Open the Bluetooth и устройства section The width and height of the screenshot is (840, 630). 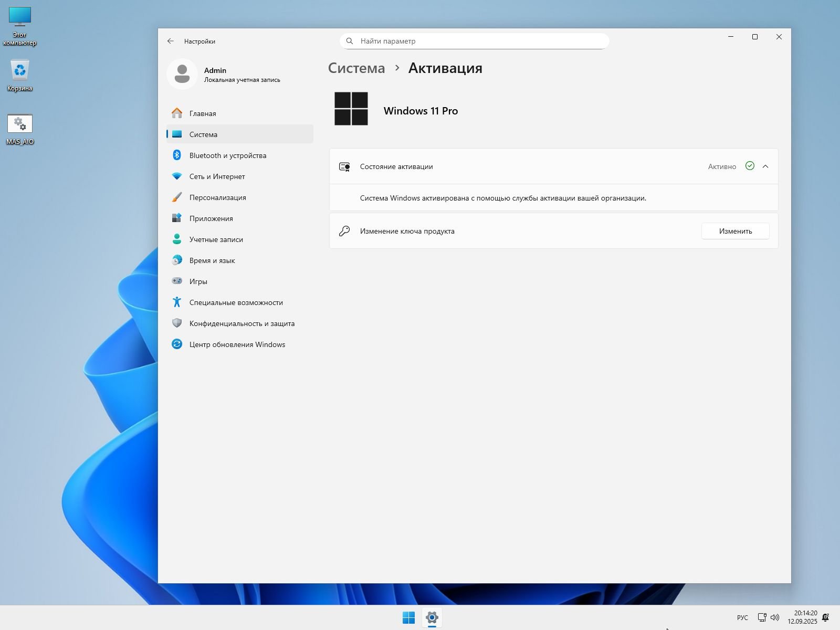tap(227, 155)
